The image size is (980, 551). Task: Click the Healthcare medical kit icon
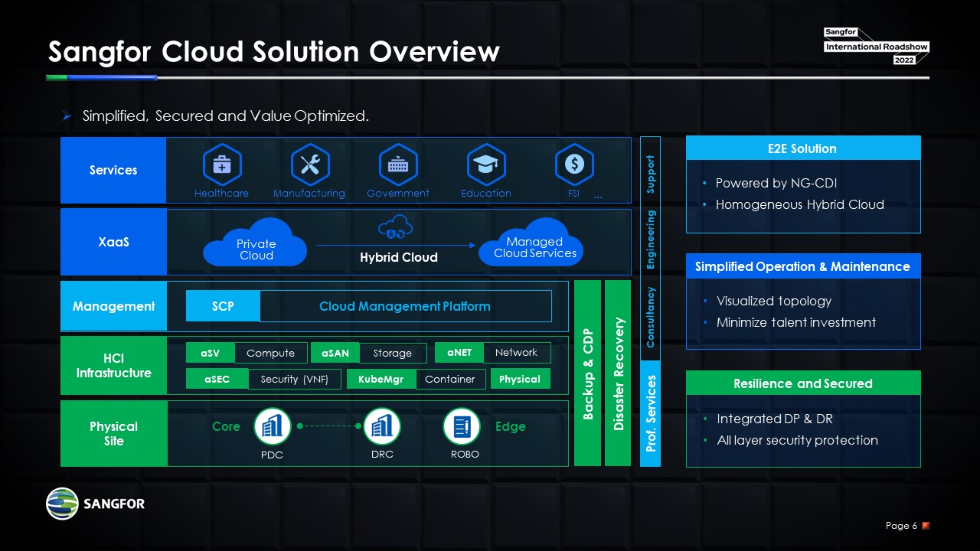coord(222,164)
